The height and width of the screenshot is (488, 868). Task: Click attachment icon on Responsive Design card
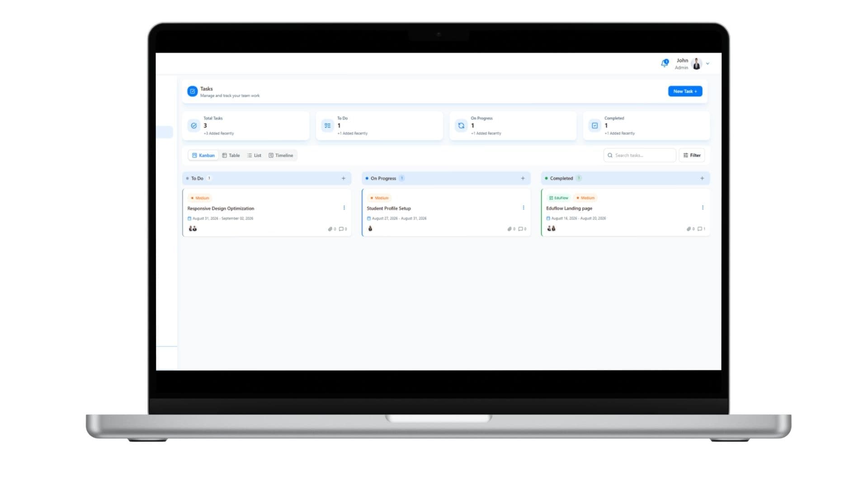330,229
